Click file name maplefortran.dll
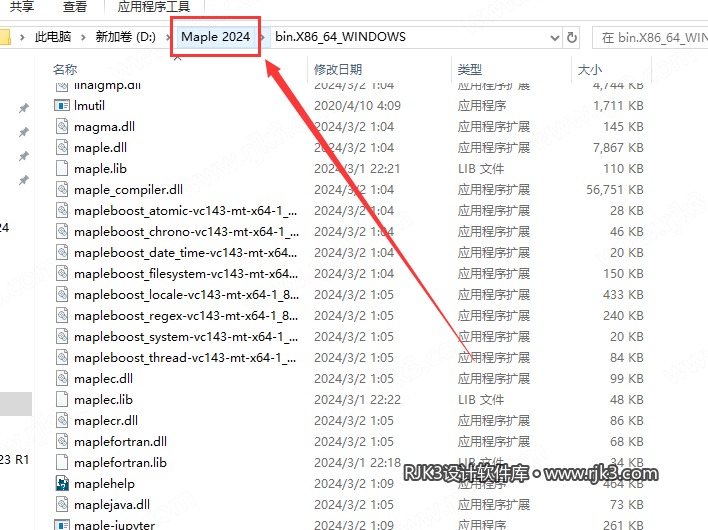The image size is (708, 530). pyautogui.click(x=120, y=442)
